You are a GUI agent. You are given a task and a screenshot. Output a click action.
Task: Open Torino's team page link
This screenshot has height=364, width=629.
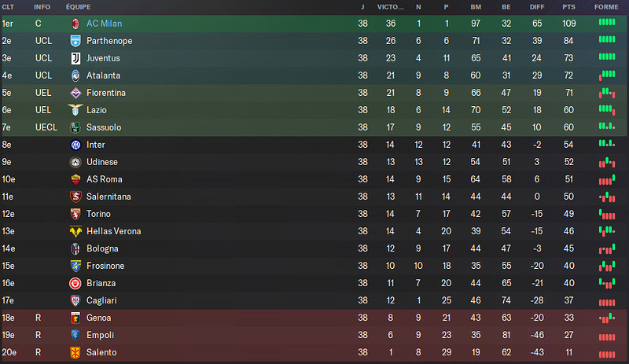[99, 214]
